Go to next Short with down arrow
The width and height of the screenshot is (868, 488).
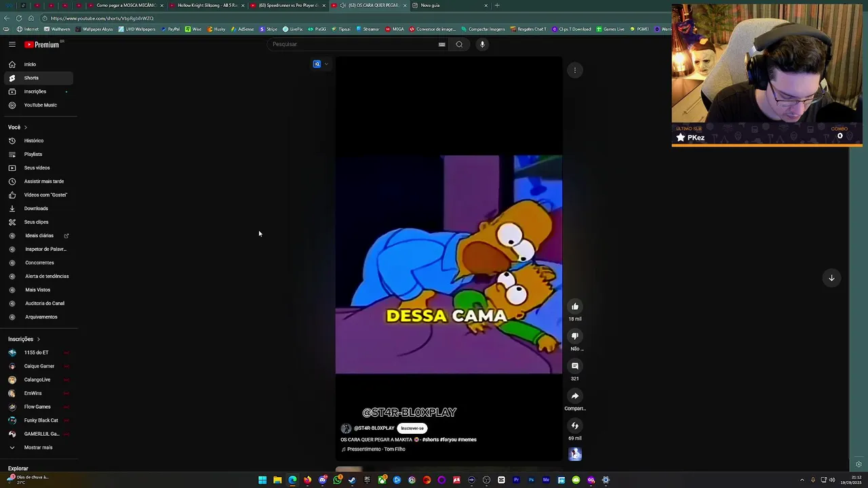coord(831,278)
